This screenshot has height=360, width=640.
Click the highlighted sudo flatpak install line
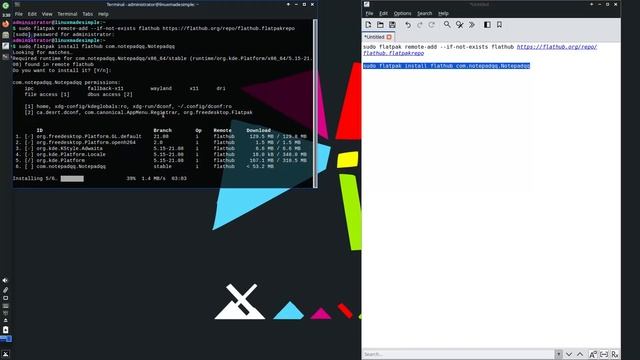pos(446,66)
